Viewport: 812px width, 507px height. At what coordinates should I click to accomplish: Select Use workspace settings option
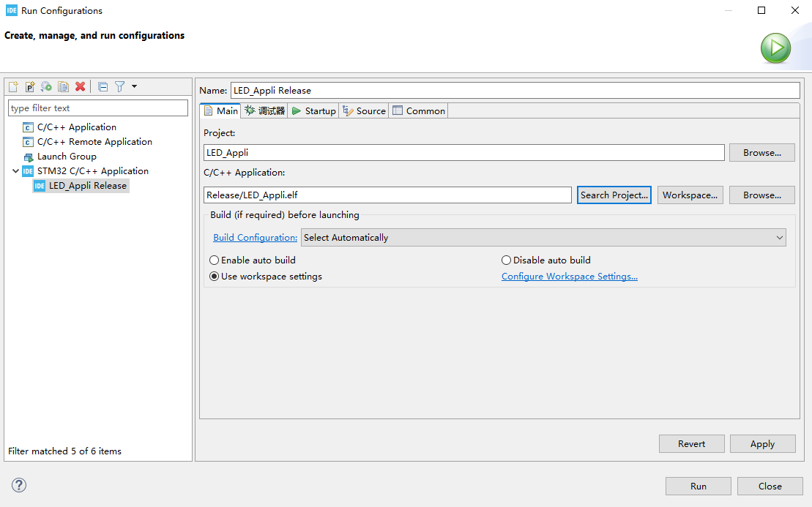(x=266, y=277)
